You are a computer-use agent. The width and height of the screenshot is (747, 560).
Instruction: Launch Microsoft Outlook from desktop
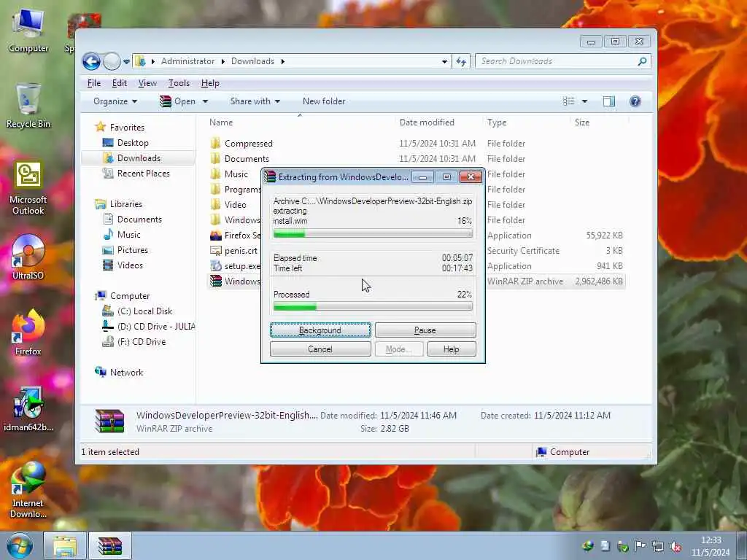[x=28, y=187]
